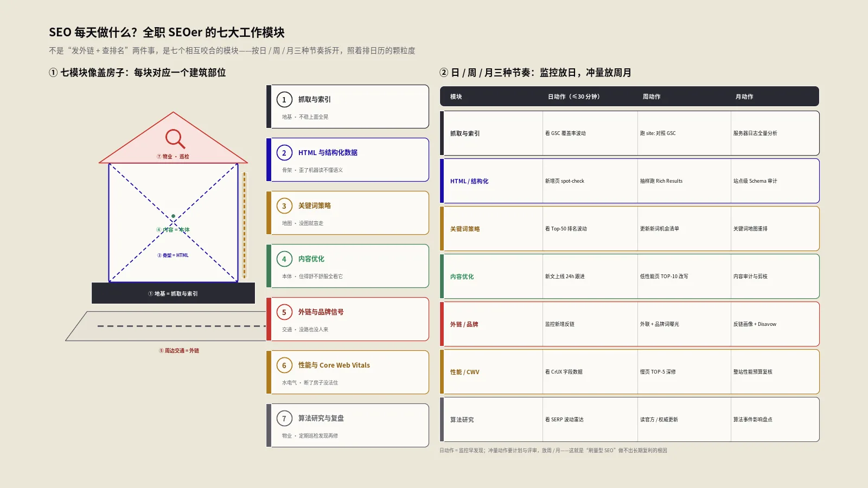The image size is (868, 488).
Task: Select the footnote starting 日动作 = 监控早发现
Action: point(553,451)
